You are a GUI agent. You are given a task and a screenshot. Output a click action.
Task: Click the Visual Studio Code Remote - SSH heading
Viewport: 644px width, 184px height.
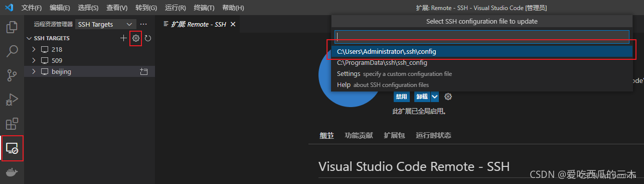414,166
